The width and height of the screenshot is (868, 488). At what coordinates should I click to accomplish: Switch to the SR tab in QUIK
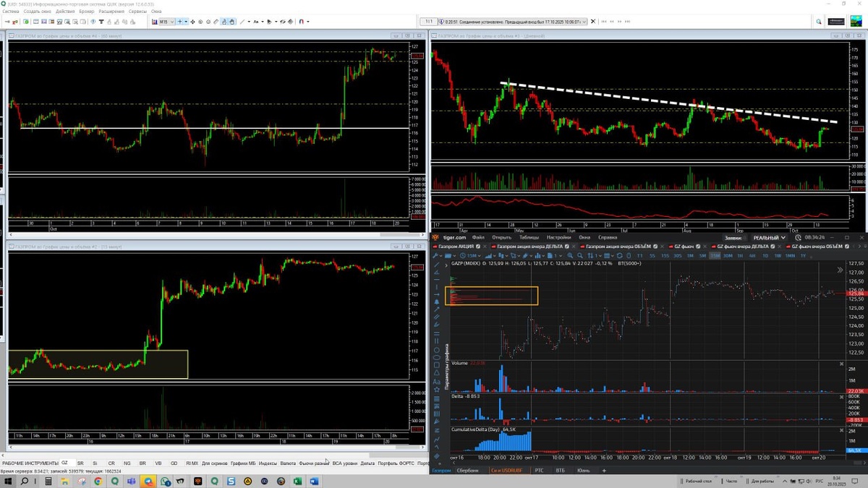tap(80, 463)
